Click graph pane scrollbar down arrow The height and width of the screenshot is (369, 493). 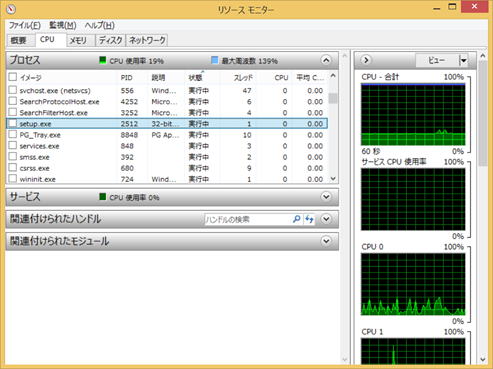tap(483, 360)
